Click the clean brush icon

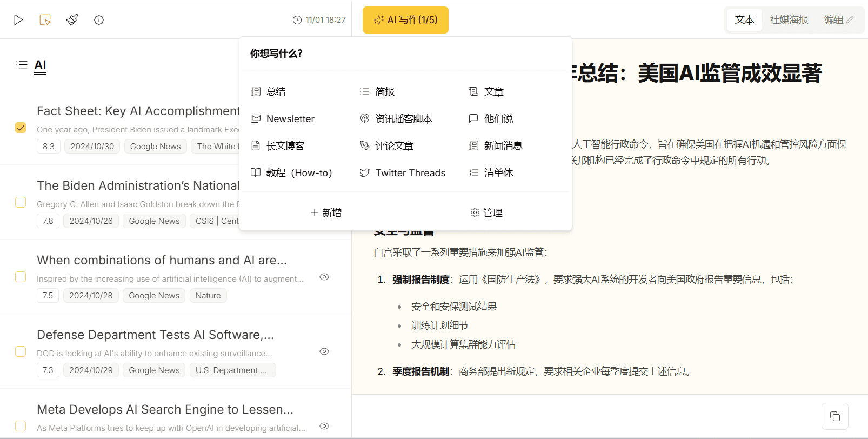(x=72, y=20)
